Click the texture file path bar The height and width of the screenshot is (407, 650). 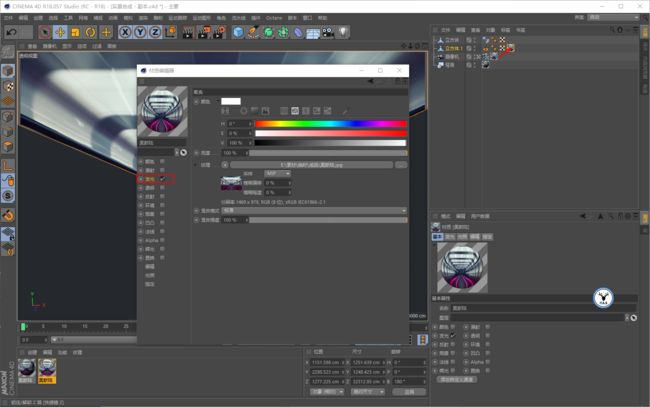[311, 165]
